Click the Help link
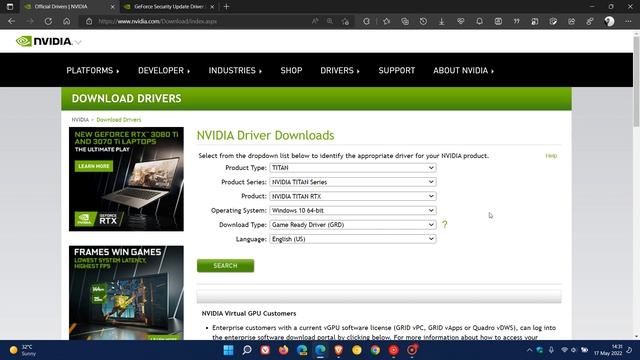Screen dimensions: 640x360 (551, 156)
